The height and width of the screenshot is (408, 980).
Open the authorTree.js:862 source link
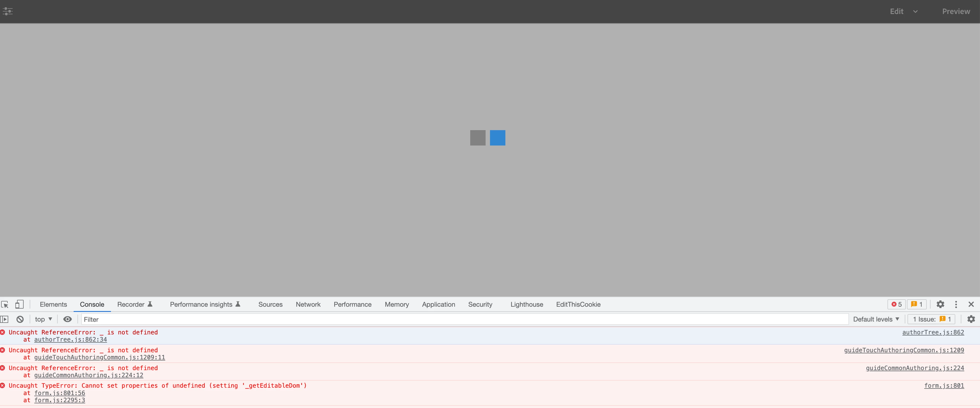click(933, 332)
